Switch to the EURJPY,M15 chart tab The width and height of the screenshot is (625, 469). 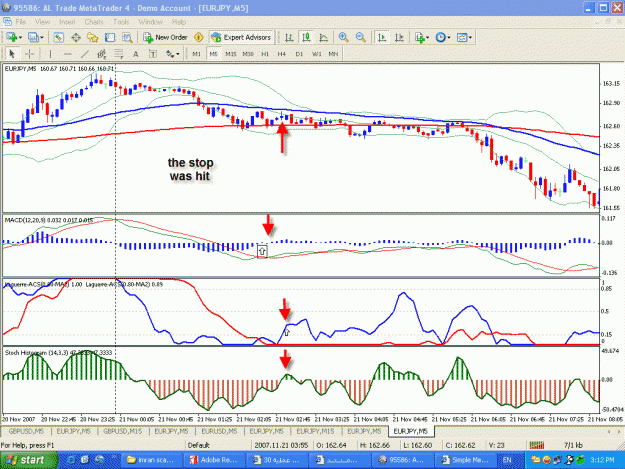point(315,431)
